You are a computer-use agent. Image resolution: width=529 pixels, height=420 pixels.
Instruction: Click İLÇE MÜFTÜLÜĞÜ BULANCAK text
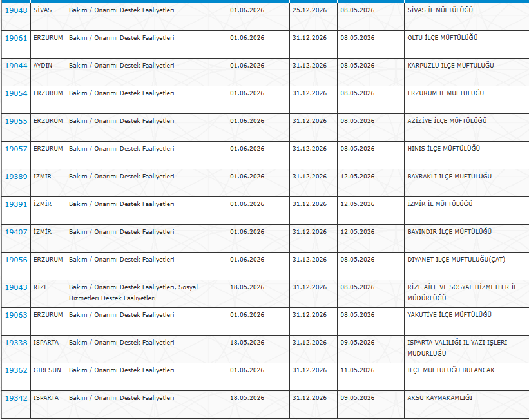point(451,370)
